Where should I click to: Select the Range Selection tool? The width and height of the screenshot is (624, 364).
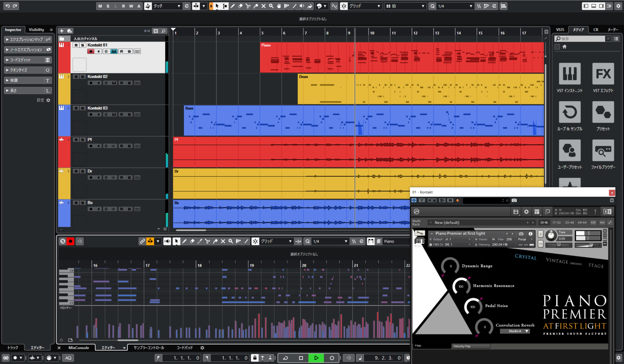pyautogui.click(x=225, y=6)
